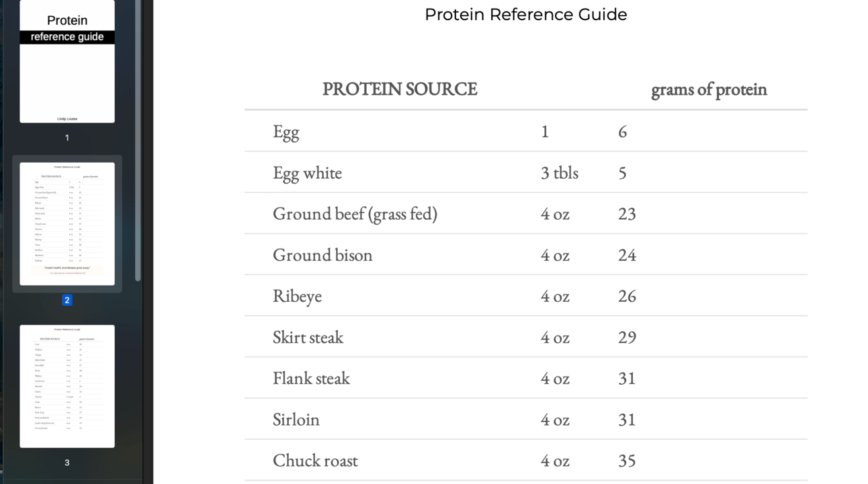Click the blue page 2 badge

coord(67,300)
